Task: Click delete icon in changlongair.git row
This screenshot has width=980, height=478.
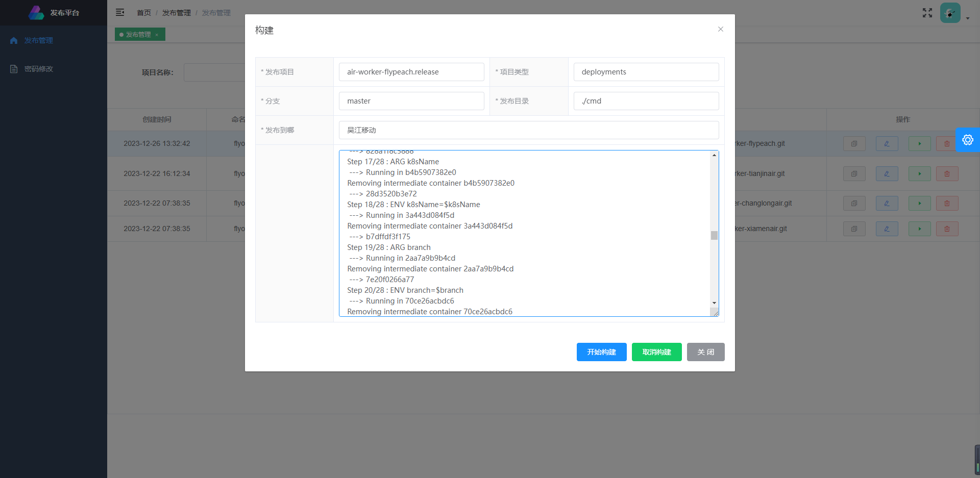Action: point(947,203)
